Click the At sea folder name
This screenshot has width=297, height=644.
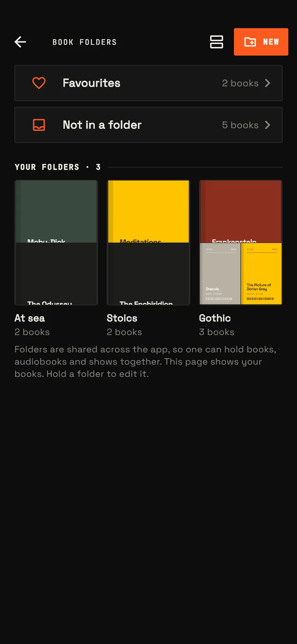point(30,318)
